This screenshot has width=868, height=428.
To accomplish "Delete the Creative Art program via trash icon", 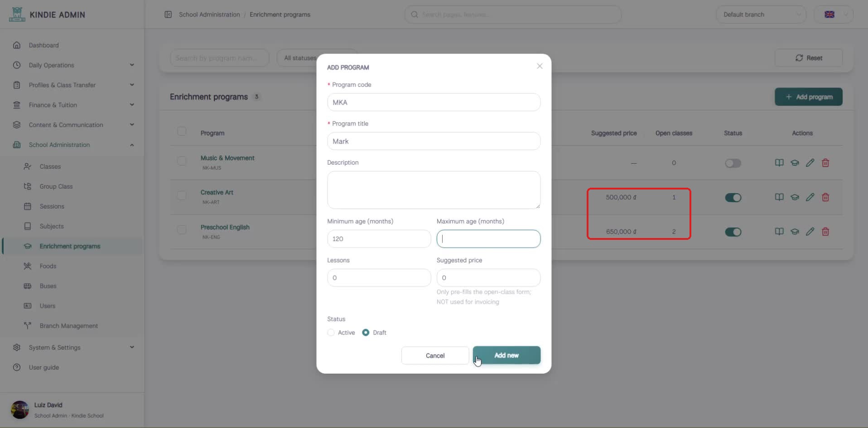I will point(825,197).
